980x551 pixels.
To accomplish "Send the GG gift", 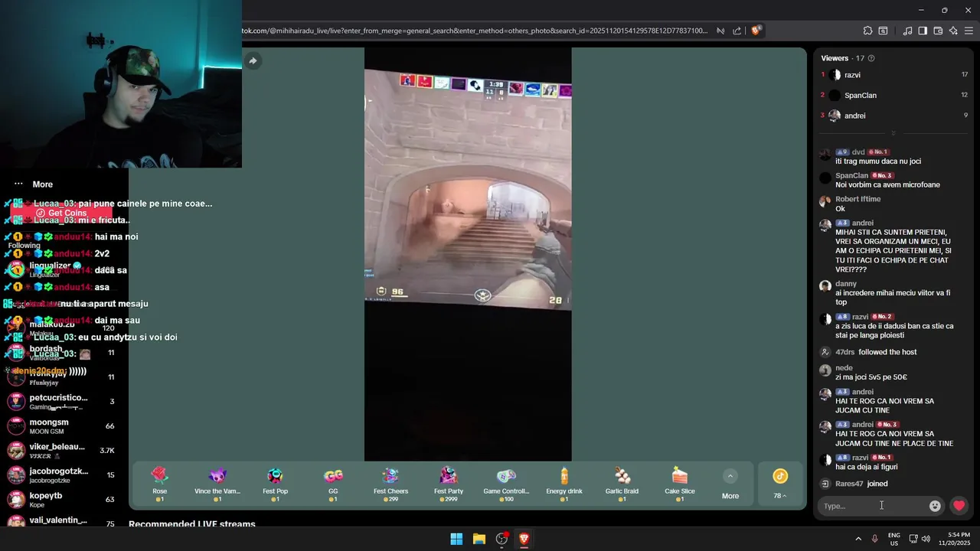I will (333, 484).
